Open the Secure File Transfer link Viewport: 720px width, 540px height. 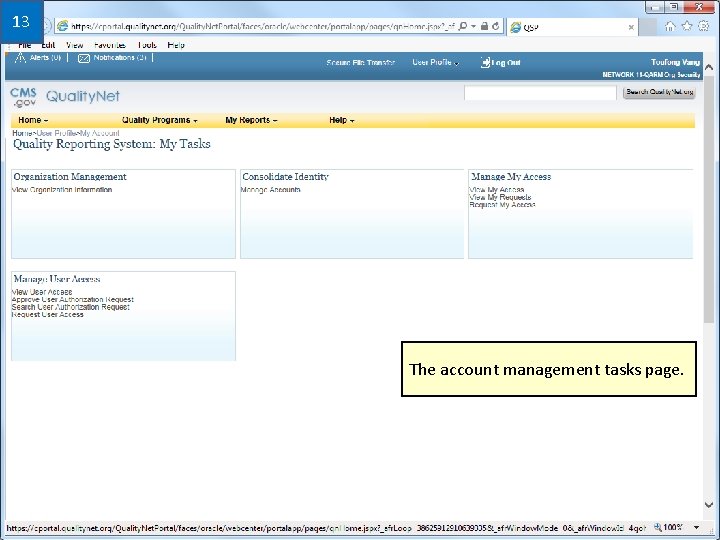click(x=360, y=62)
